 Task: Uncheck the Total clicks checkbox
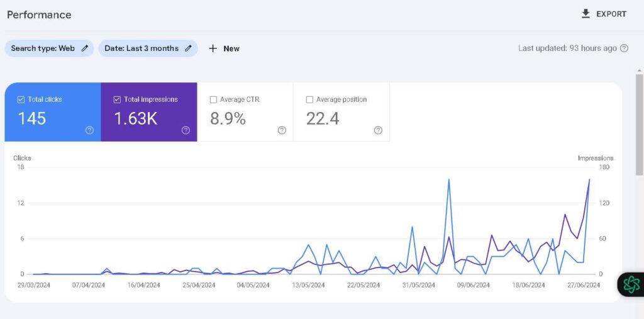coord(21,99)
